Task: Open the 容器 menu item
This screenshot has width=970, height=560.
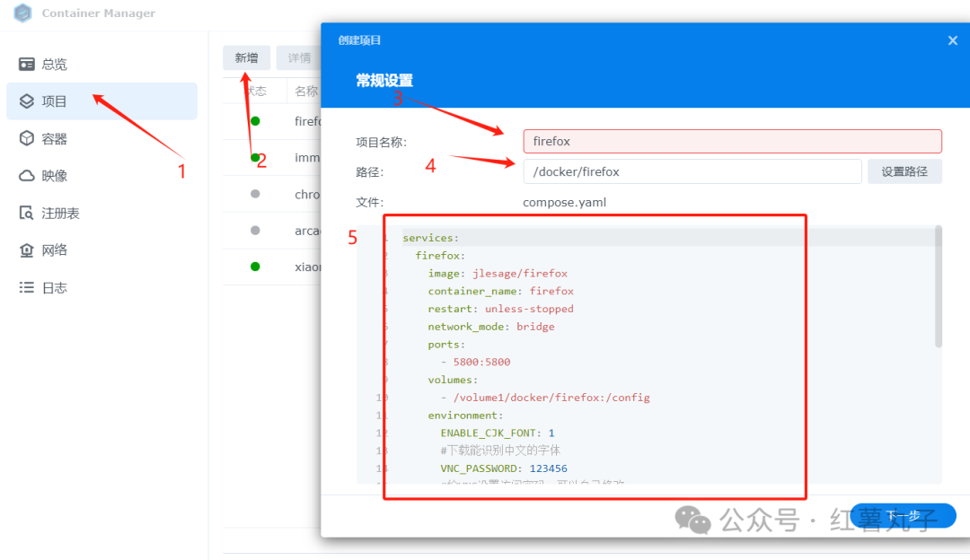Action: (102, 138)
